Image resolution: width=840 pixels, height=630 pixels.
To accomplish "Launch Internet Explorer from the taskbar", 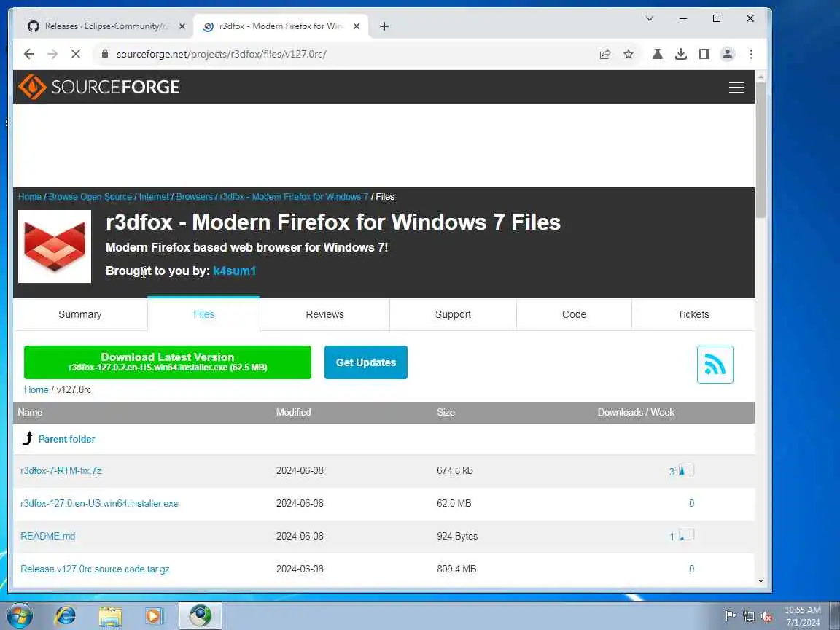I will point(66,615).
